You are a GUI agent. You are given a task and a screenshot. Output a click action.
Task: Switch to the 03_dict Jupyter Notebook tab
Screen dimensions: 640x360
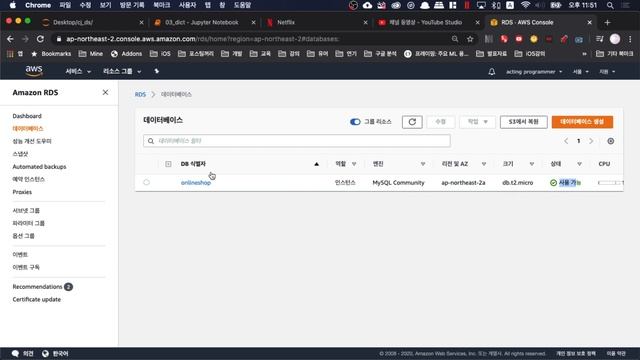point(202,22)
